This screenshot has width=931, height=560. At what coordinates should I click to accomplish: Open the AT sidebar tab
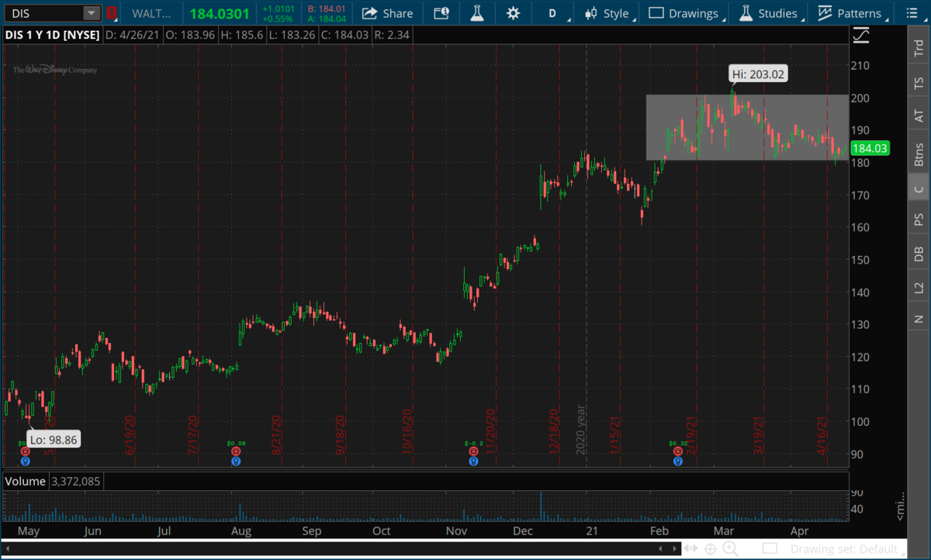tap(919, 116)
